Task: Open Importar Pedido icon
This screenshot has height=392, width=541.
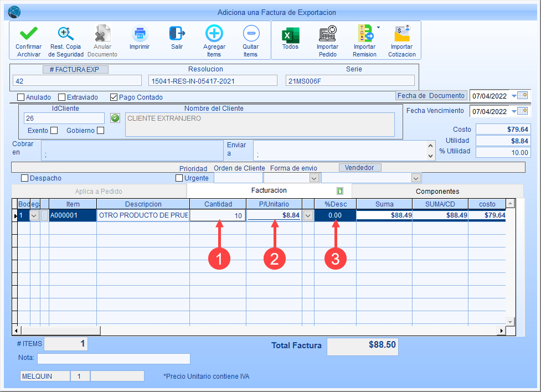Action: click(327, 33)
